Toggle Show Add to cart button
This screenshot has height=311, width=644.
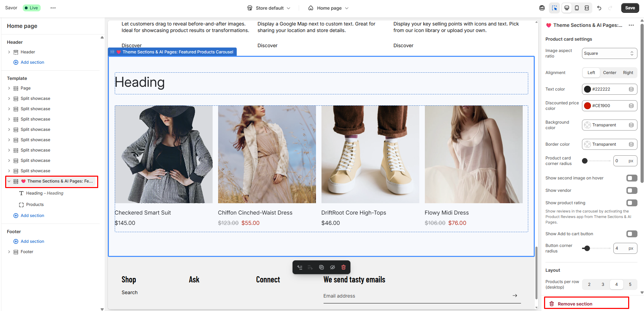pos(632,234)
